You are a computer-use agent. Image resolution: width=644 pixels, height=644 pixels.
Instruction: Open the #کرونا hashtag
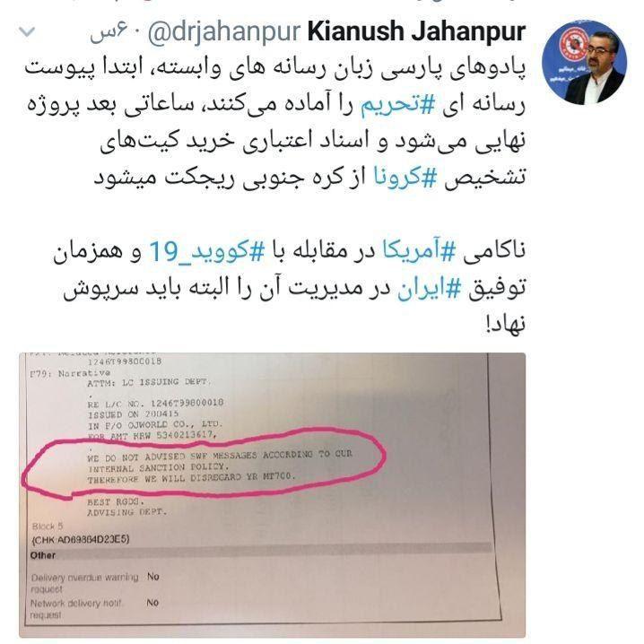405,177
